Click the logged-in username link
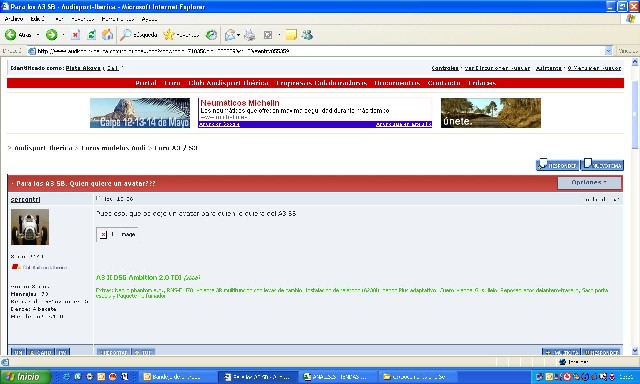Image resolution: width=640 pixels, height=384 pixels. tap(83, 68)
